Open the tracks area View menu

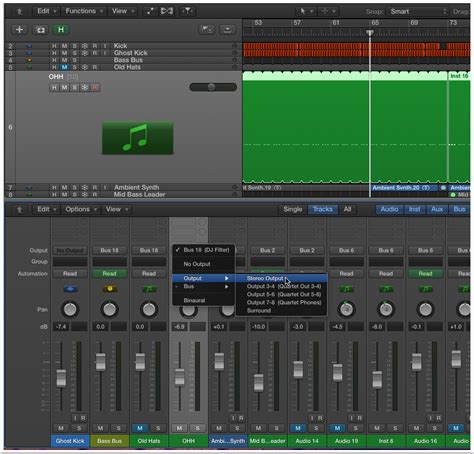123,11
